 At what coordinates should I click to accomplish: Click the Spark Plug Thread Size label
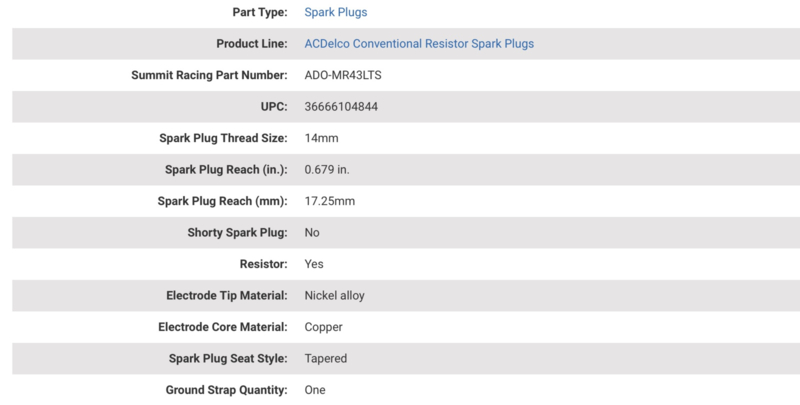(x=223, y=138)
